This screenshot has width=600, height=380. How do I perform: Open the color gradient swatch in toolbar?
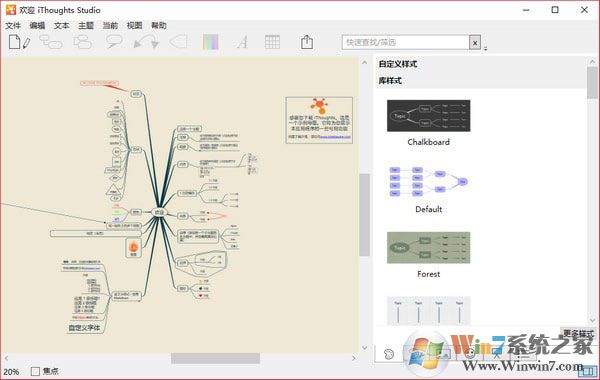click(211, 42)
